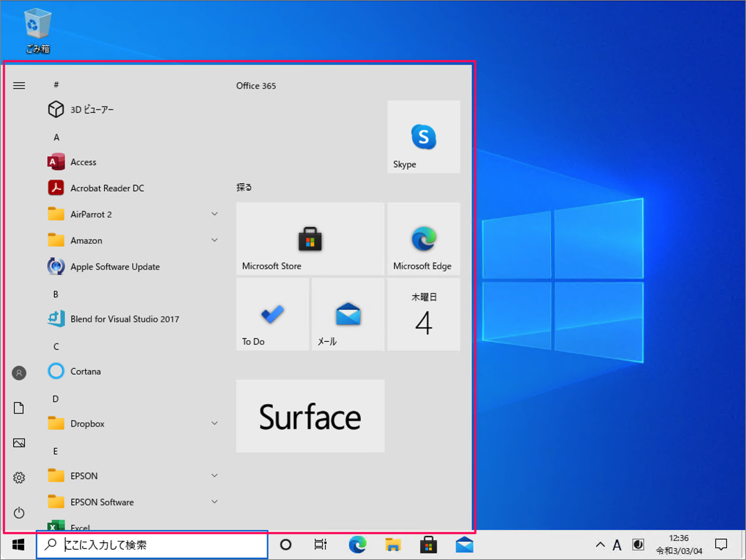
Task: Select the letter A section header
Action: (56, 137)
